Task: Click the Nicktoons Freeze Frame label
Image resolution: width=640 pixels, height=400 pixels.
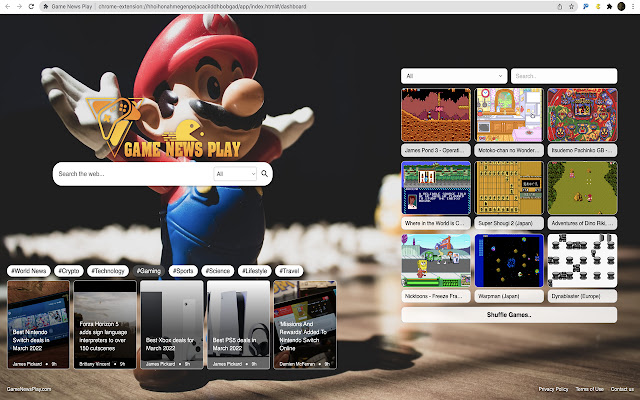Action: 436,296
